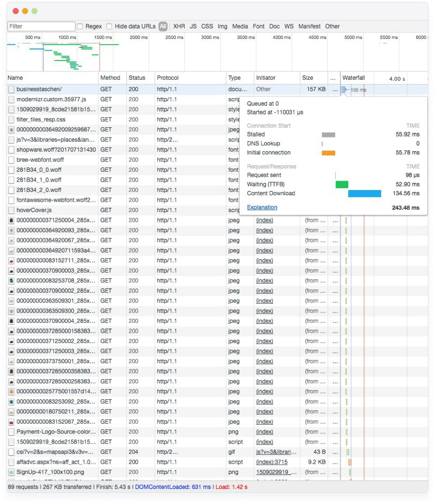Viewport: 435px width, 504px height.
Task: Sort by the Type column header
Action: (240, 78)
